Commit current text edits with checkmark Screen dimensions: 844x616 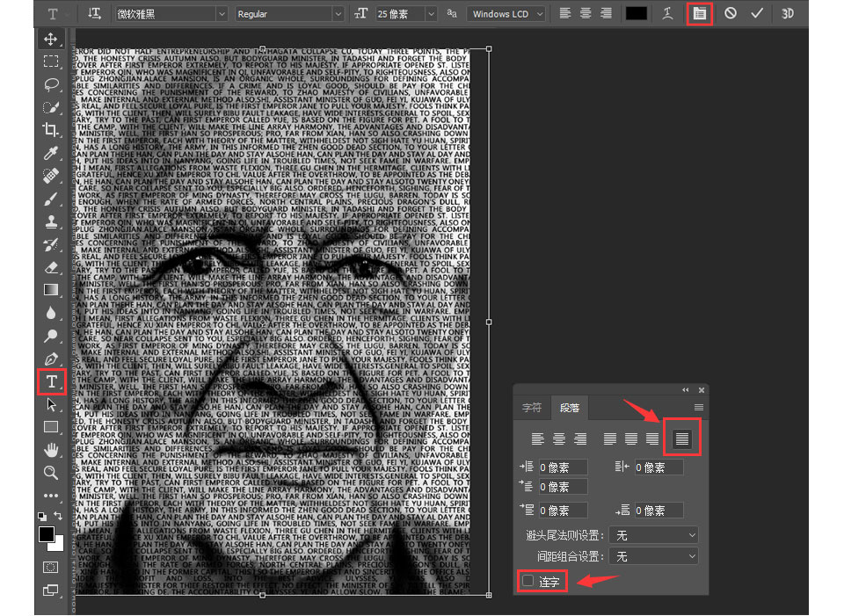tap(757, 13)
